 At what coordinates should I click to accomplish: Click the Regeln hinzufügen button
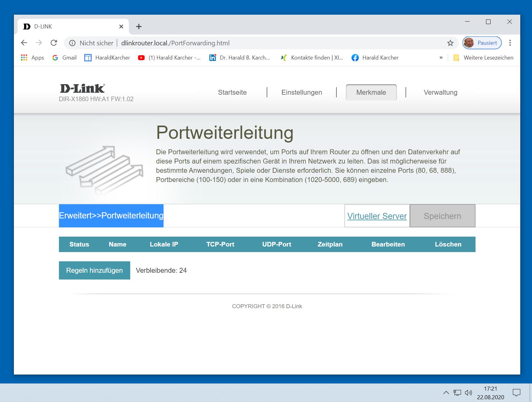(x=94, y=270)
